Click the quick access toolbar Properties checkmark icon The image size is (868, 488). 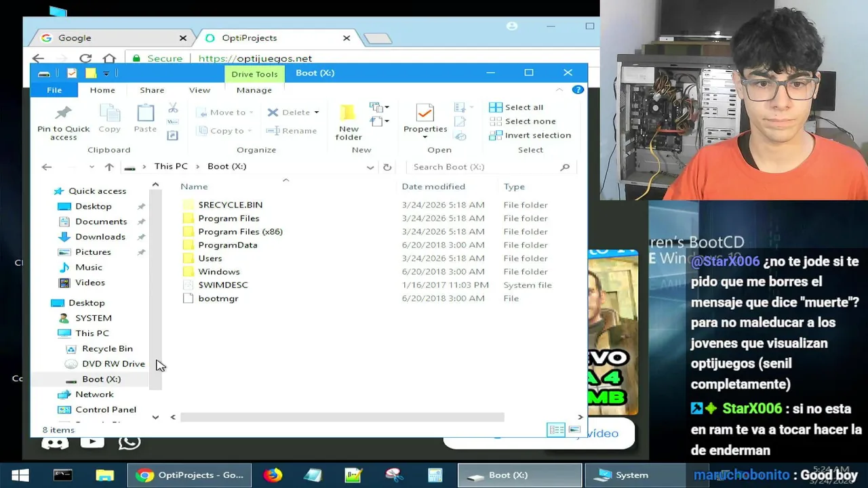point(72,73)
